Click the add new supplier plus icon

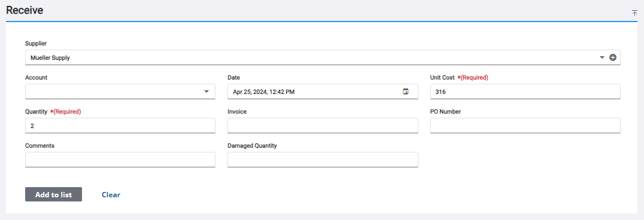[613, 58]
